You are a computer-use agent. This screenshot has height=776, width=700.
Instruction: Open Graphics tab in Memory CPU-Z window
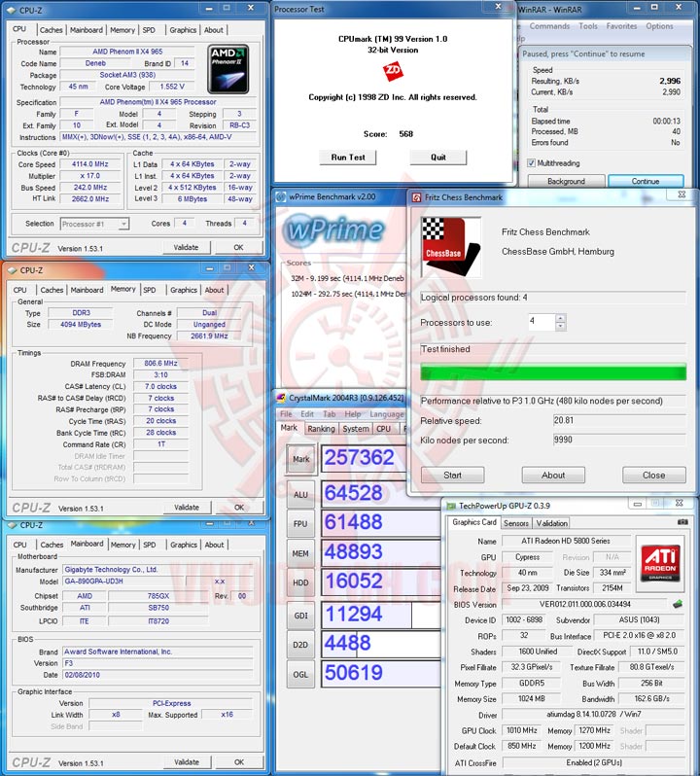183,290
